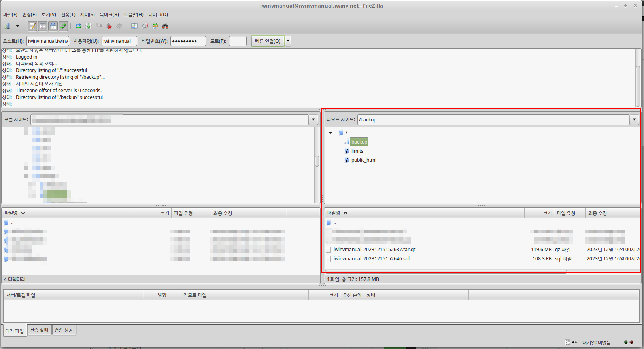The height and width of the screenshot is (349, 644).
Task: Refresh the file and folder lists
Action: (x=78, y=26)
